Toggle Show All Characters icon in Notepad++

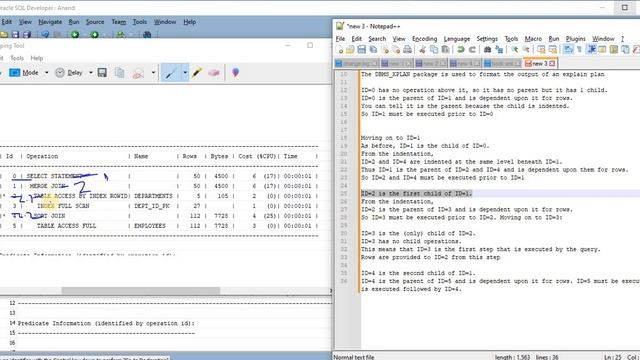580,50
